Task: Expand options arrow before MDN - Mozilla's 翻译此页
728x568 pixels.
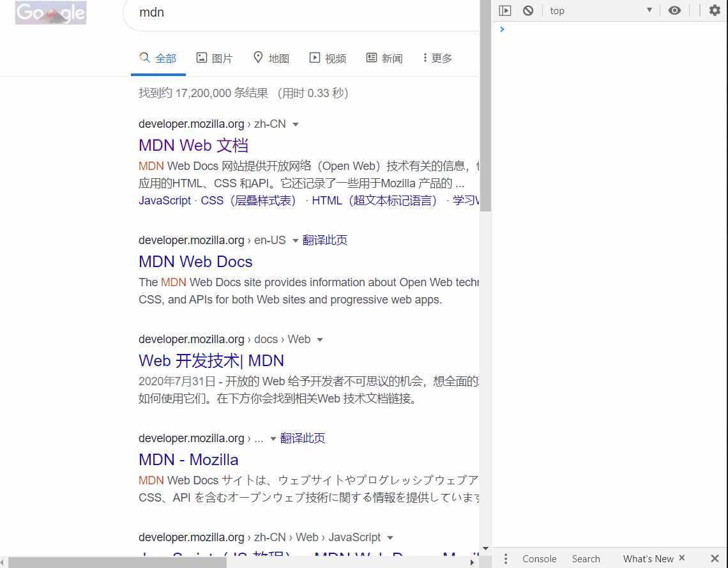Action: point(273,439)
